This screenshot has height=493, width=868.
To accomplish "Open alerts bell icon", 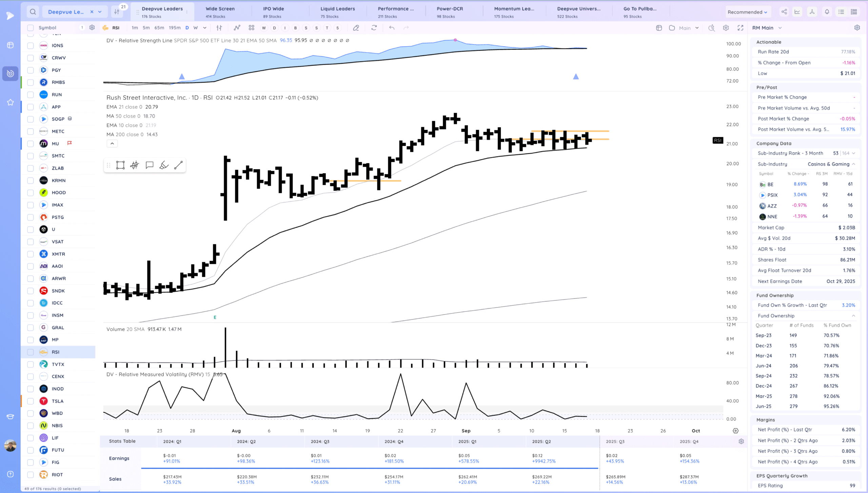I will (x=827, y=12).
